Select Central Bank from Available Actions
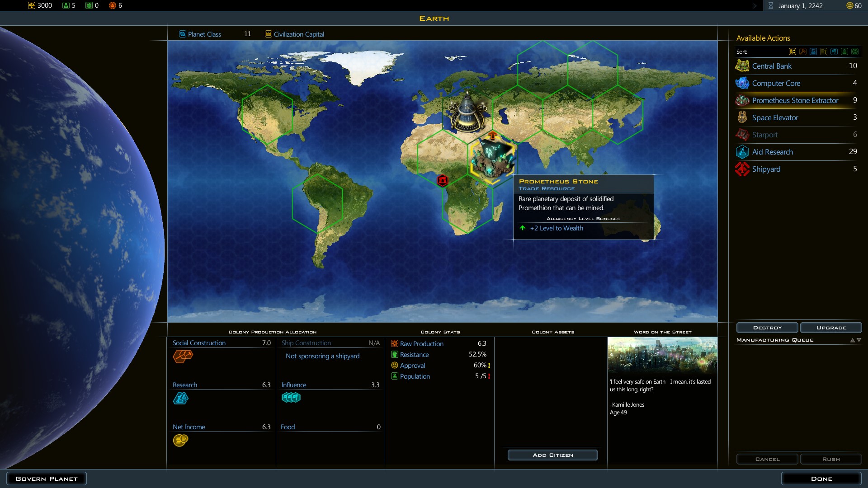 [x=772, y=66]
